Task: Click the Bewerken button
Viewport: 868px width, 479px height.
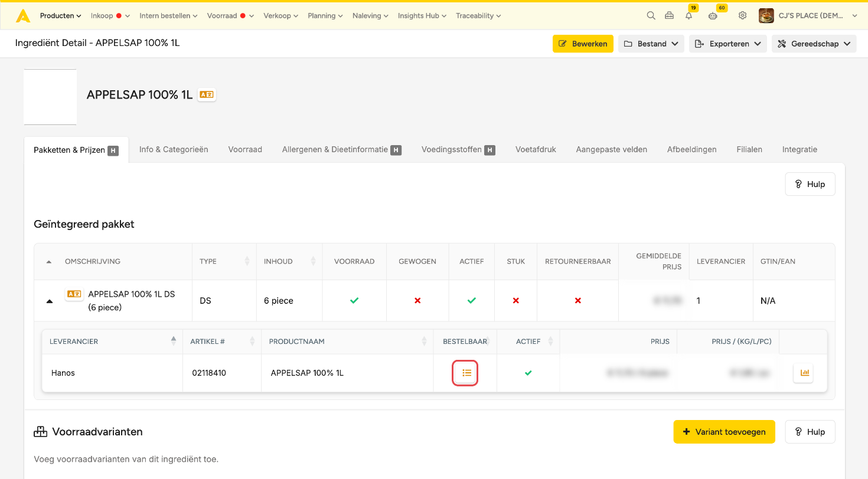Action: [583, 44]
